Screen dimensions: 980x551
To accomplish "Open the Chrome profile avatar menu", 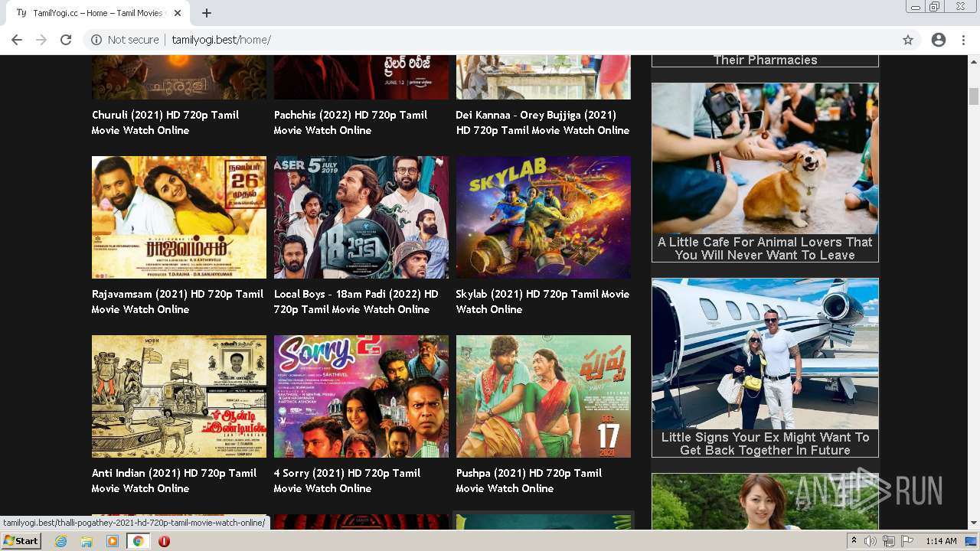I will click(939, 40).
